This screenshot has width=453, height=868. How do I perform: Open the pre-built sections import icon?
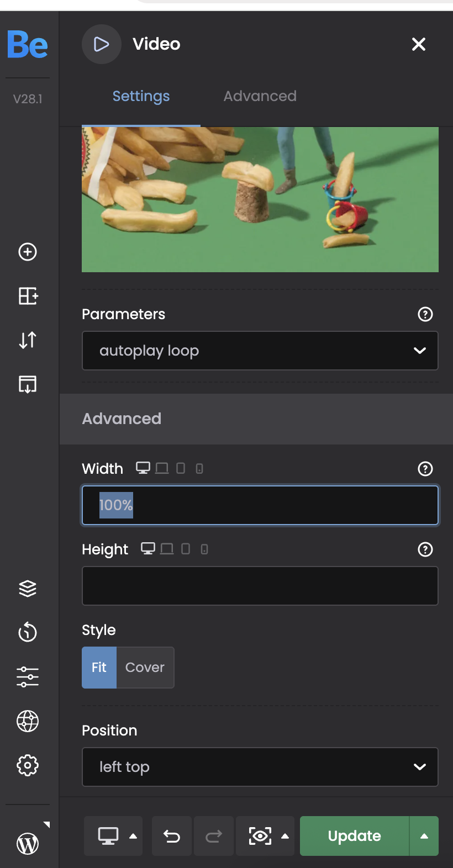[28, 384]
